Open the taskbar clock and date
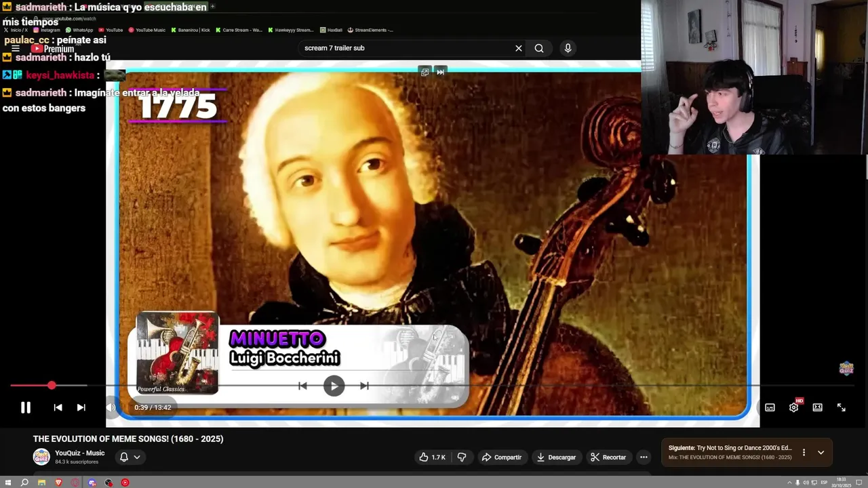 click(x=841, y=483)
